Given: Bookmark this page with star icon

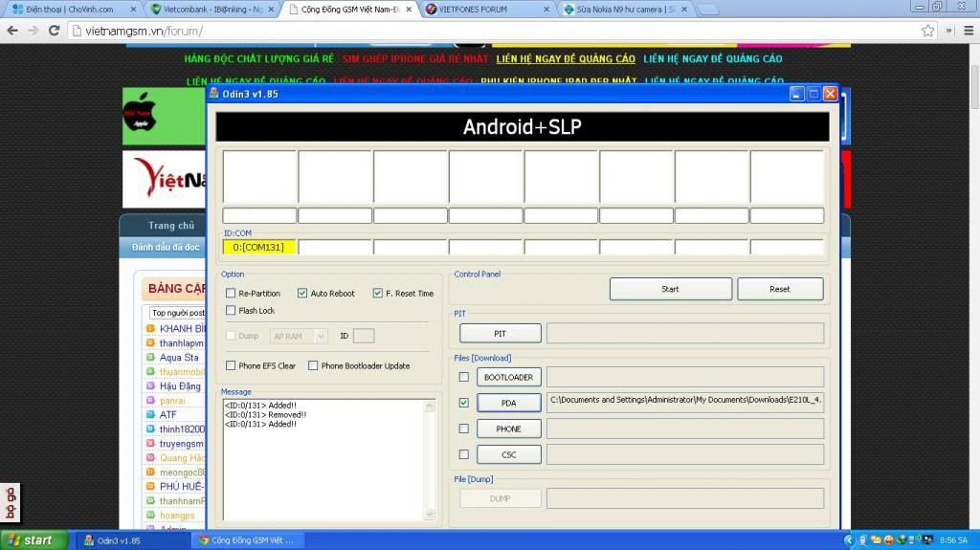Looking at the screenshot, I should [928, 31].
